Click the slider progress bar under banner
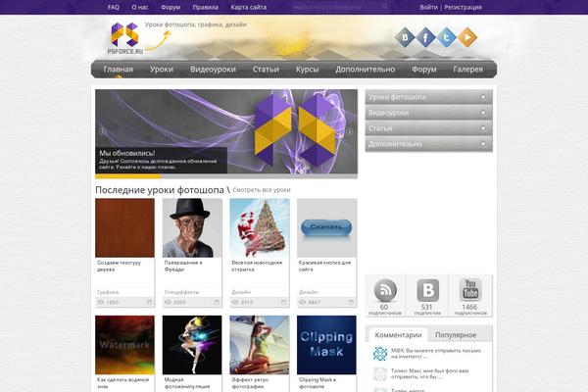 (x=226, y=176)
